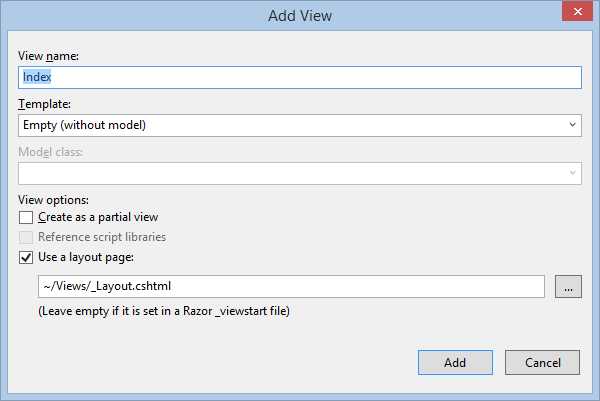Screen dimensions: 600x401
Task: Click the Template label
Action: (44, 104)
